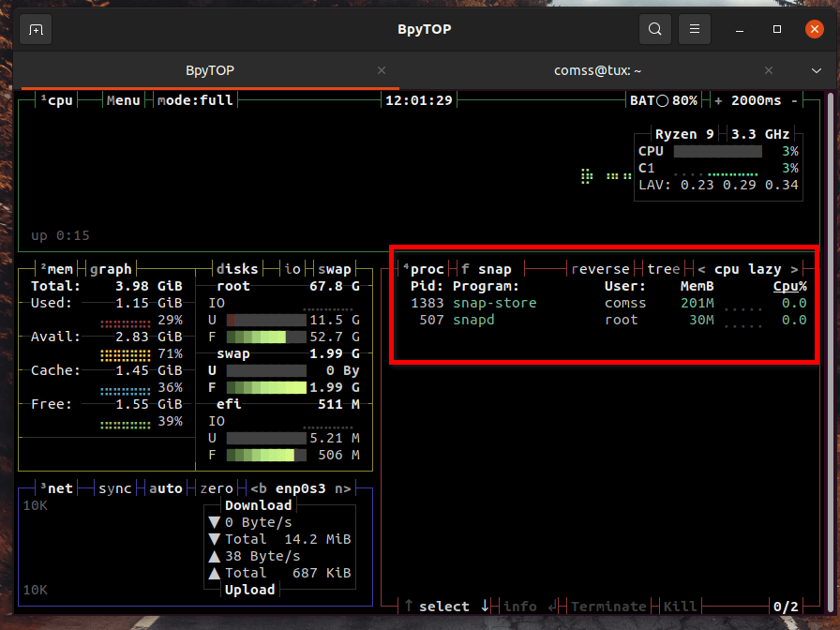The image size is (840, 630).
Task: Click the Upload Total 687 KiB value
Action: [x=322, y=573]
